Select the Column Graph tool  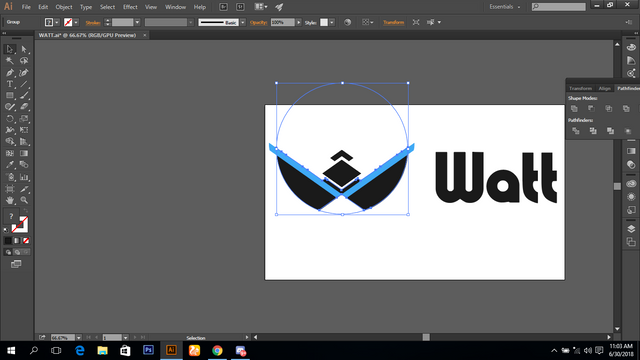24,177
